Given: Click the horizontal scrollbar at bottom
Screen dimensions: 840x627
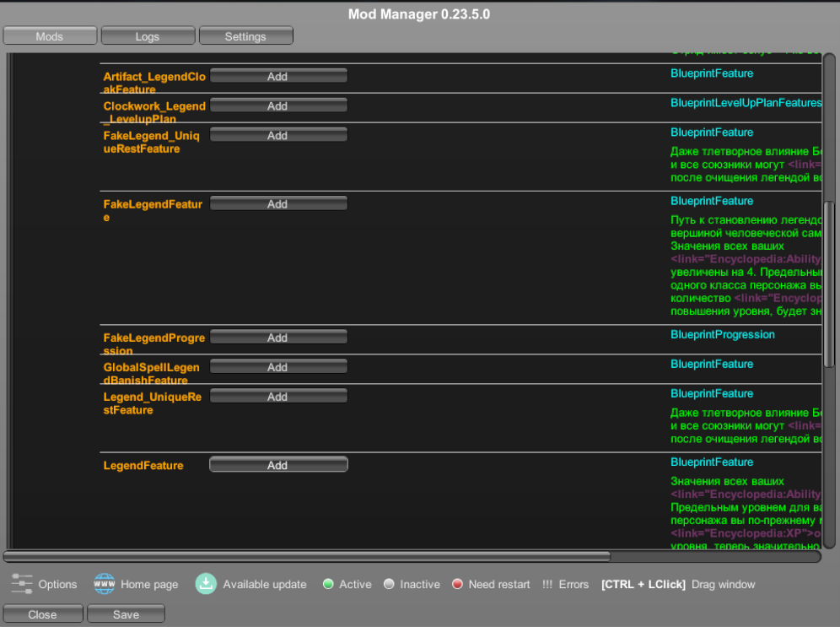Looking at the screenshot, I should (307, 556).
